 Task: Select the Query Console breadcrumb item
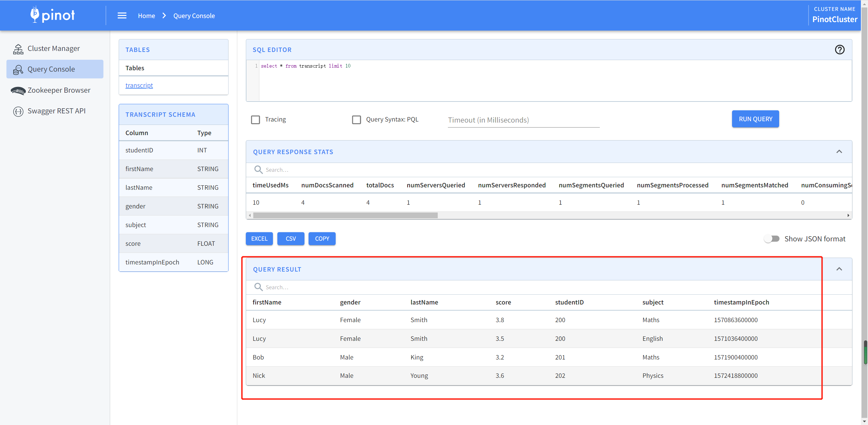(x=194, y=16)
